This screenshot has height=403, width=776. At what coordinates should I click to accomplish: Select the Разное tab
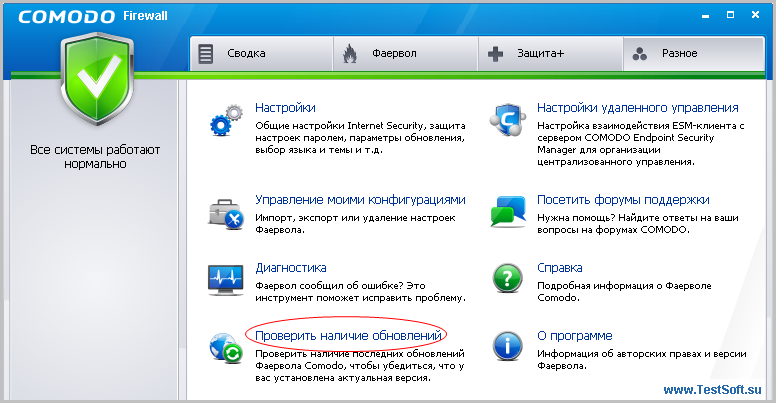point(693,53)
